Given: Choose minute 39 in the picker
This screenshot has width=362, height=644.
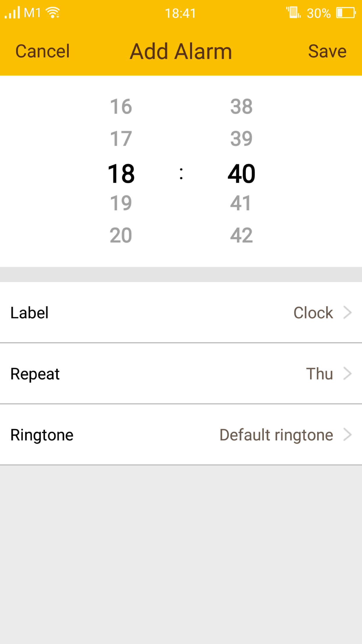Looking at the screenshot, I should 241,139.
